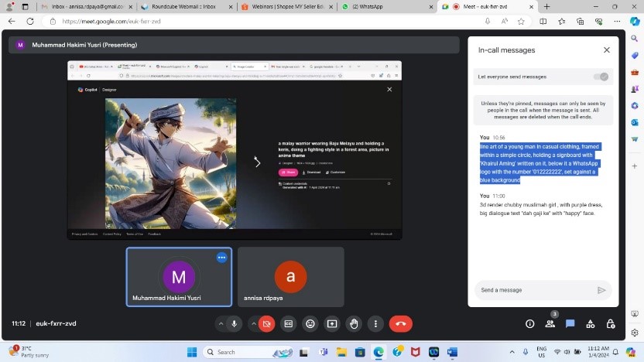Close In-call messages panel
644x362 pixels.
[x=607, y=50]
